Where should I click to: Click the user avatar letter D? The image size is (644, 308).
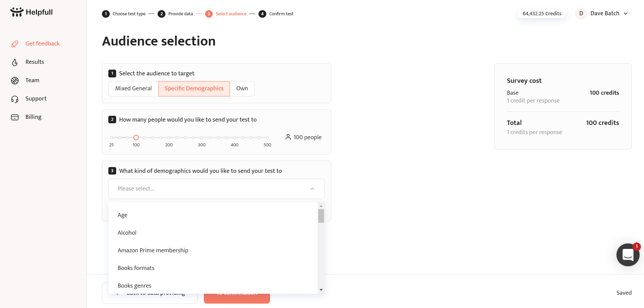click(581, 14)
